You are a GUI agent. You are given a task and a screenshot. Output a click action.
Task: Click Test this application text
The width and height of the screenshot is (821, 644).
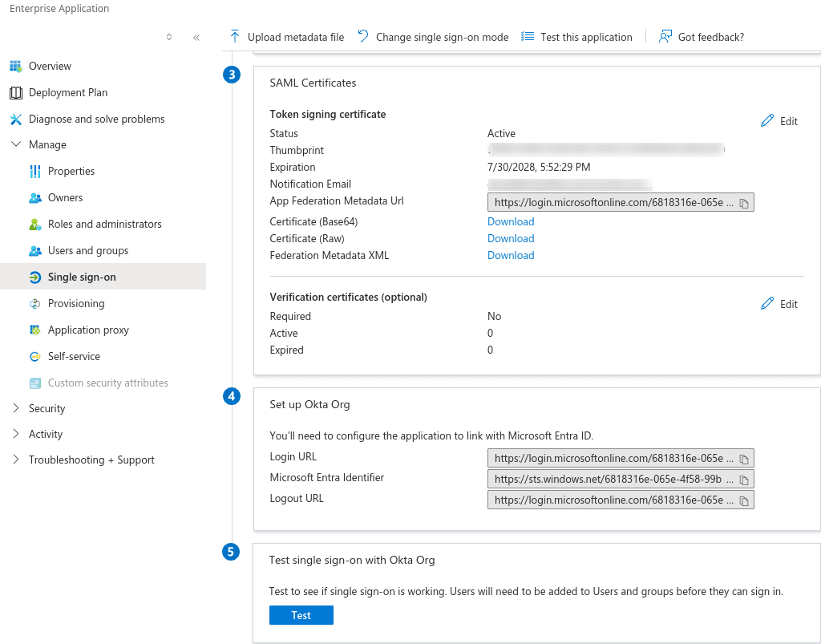(586, 37)
